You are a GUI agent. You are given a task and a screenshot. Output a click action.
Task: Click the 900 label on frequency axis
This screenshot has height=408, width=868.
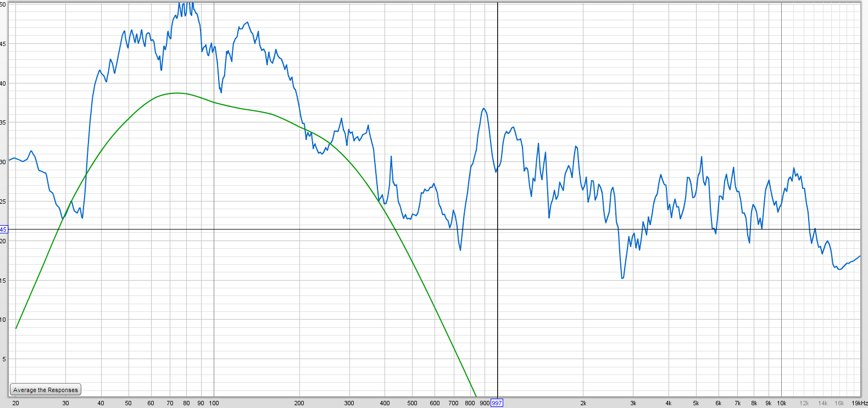click(x=485, y=403)
